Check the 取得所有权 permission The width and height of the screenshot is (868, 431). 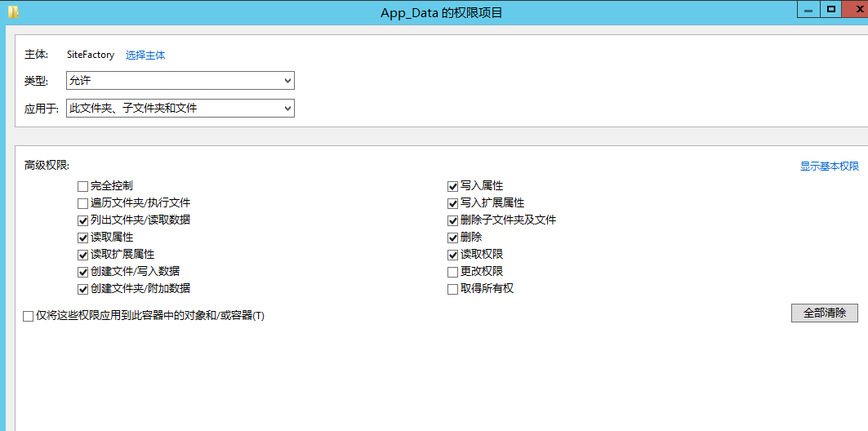click(x=453, y=289)
